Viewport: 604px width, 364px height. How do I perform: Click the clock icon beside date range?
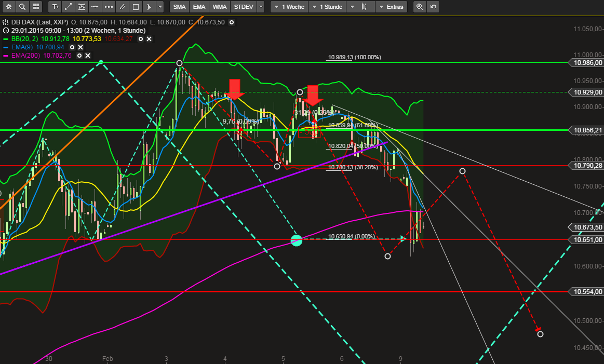(5, 31)
